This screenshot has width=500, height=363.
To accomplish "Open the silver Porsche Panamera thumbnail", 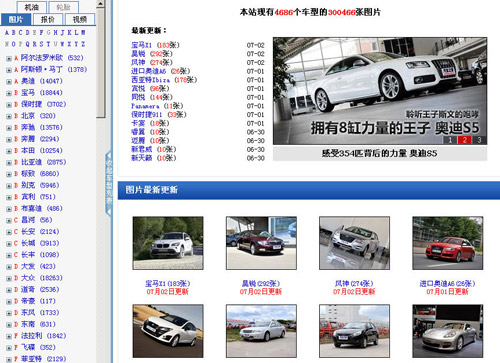I will [448, 331].
